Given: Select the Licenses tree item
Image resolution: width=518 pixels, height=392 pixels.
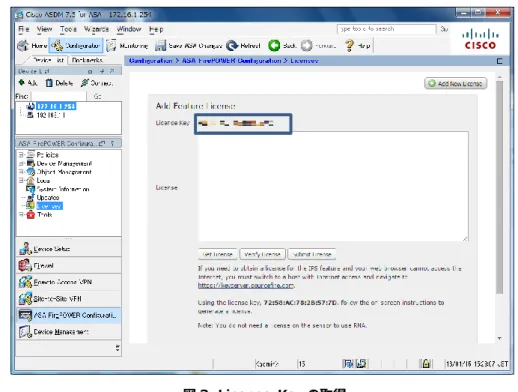Looking at the screenshot, I should 49,206.
